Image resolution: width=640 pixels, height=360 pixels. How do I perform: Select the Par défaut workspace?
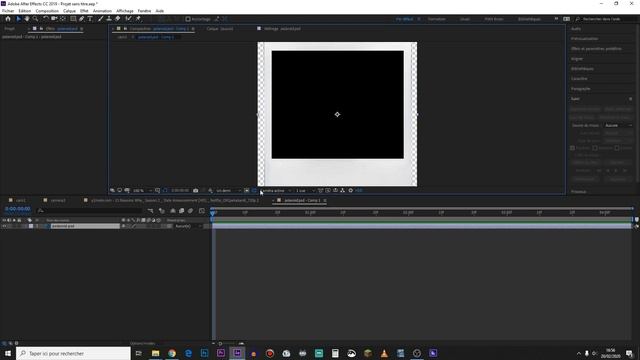click(x=404, y=19)
